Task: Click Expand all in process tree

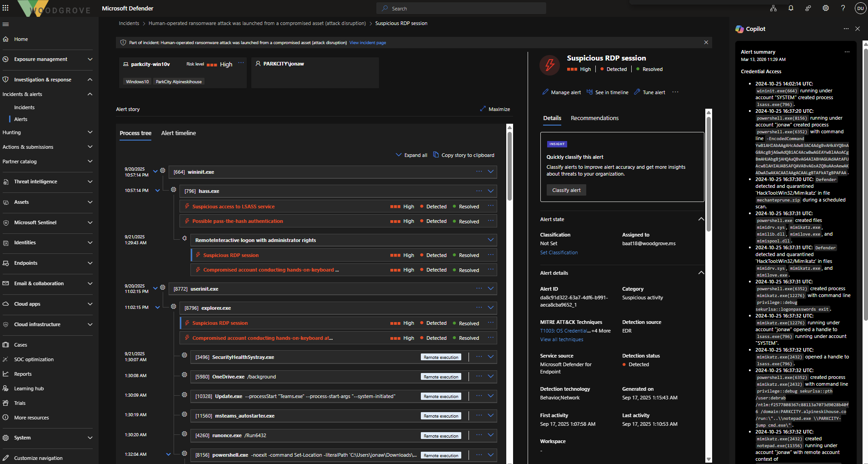Action: coord(411,155)
